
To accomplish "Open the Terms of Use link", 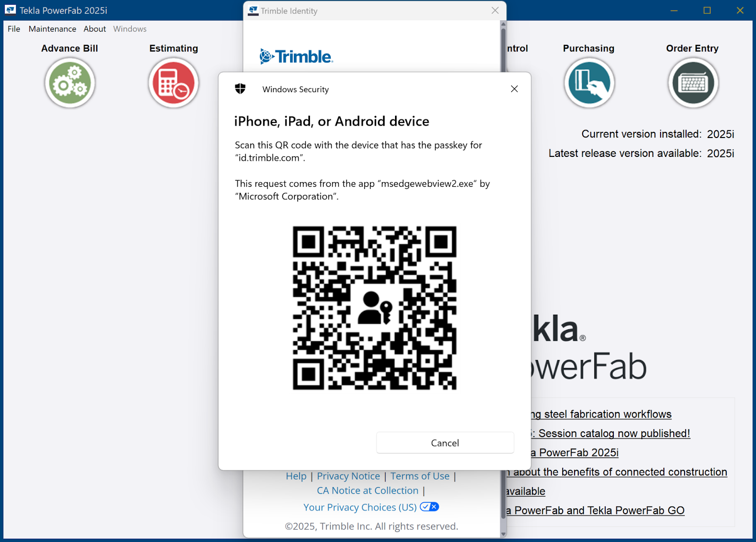I will [420, 476].
